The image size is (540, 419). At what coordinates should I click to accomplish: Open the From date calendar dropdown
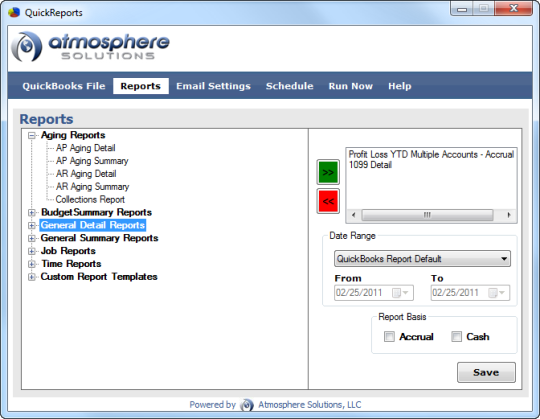coord(401,293)
